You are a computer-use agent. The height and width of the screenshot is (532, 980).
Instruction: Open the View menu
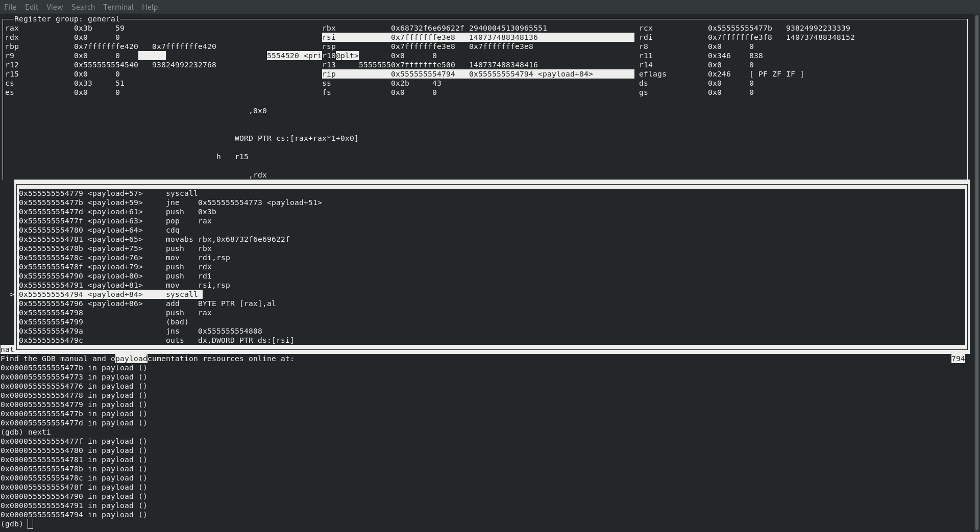point(55,7)
